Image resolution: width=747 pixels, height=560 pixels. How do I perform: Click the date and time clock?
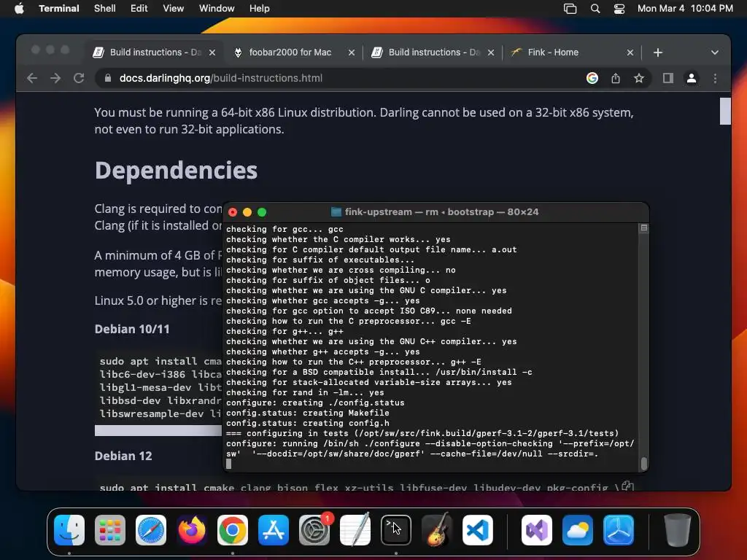(x=685, y=9)
